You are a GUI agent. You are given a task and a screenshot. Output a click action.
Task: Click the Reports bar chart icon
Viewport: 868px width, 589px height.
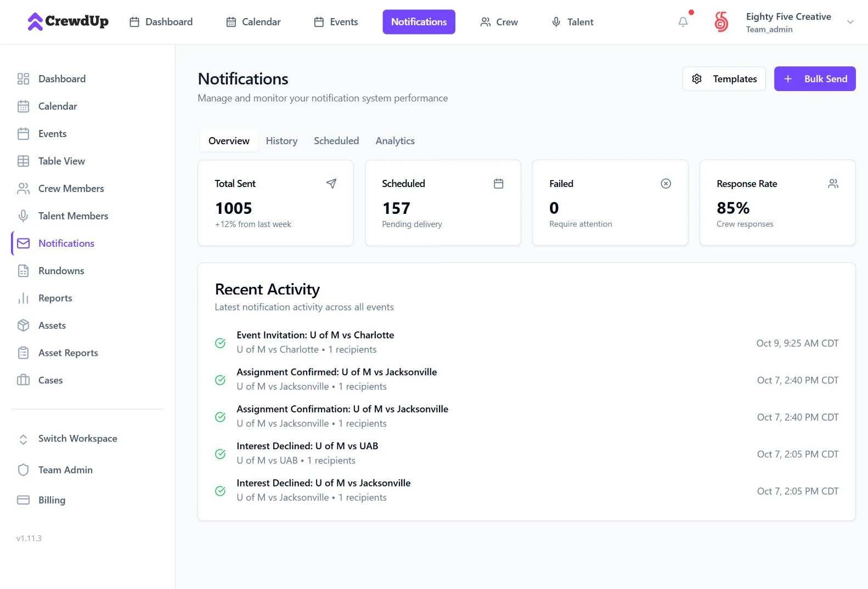click(23, 298)
